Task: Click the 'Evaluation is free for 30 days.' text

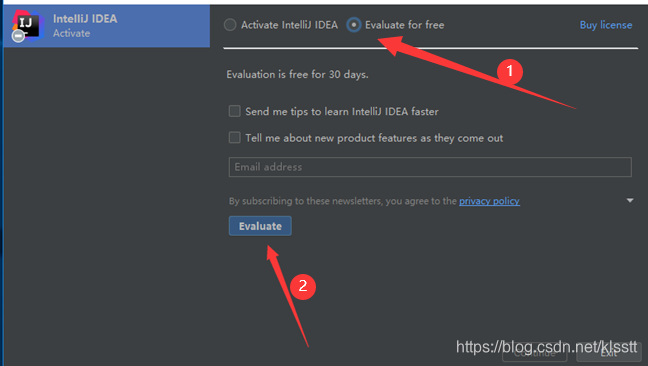Action: [297, 74]
